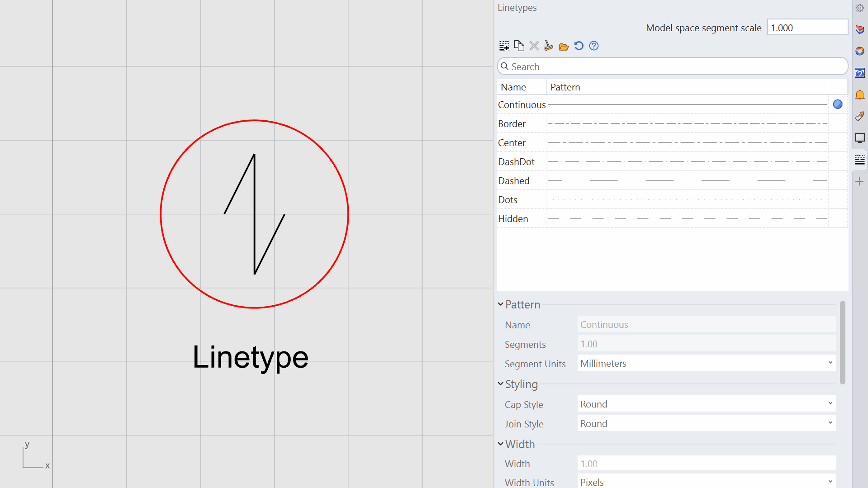Open the Segment Units dropdown
Viewport: 868px width, 488px height.
tap(707, 363)
